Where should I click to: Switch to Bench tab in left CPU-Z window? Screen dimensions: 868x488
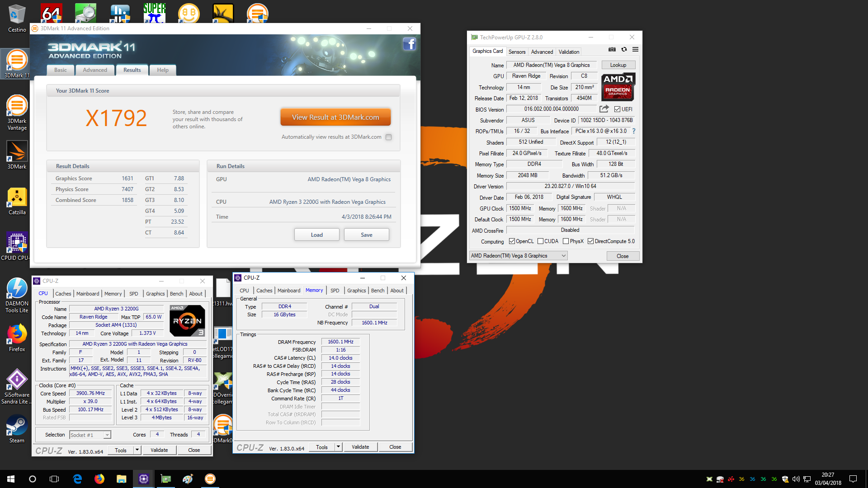pos(176,294)
